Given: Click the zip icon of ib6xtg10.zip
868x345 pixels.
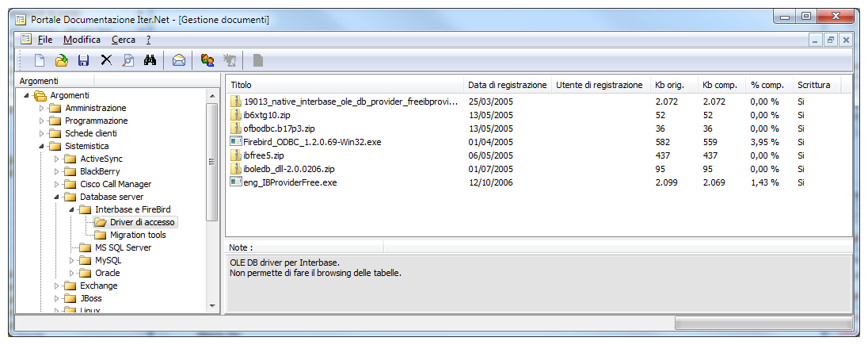Looking at the screenshot, I should [x=236, y=115].
